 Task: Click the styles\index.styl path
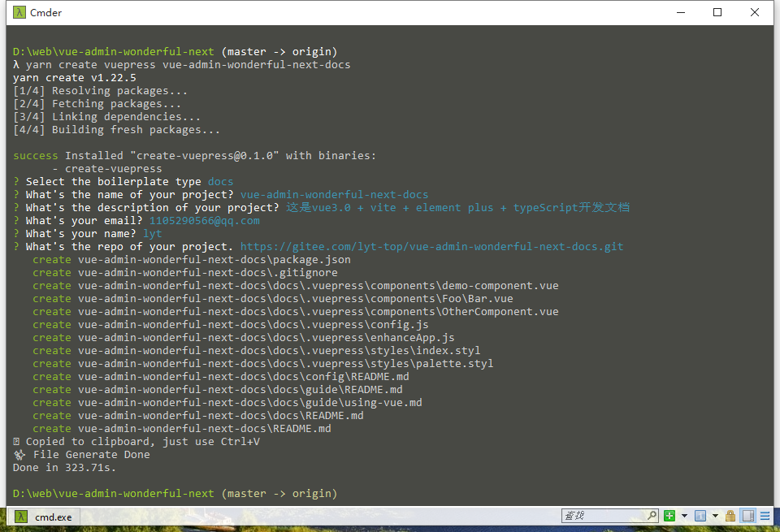[279, 351]
